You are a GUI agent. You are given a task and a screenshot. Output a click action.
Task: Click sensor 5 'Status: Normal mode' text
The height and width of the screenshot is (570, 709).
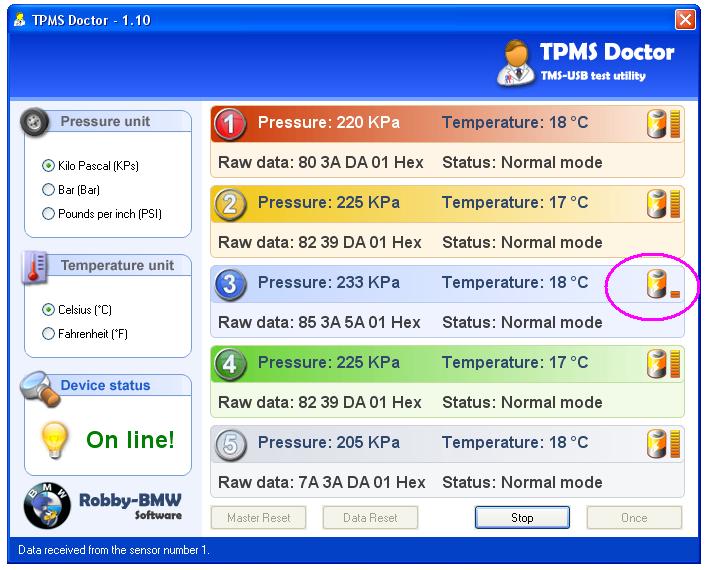tap(522, 482)
